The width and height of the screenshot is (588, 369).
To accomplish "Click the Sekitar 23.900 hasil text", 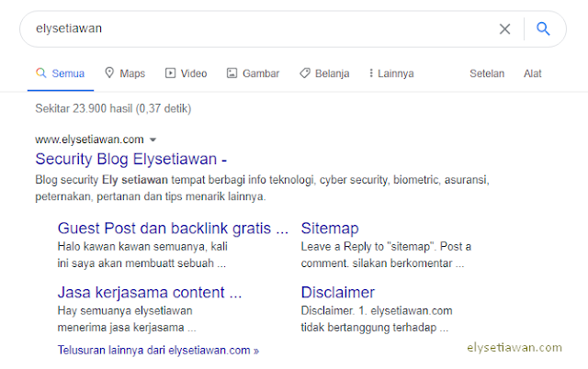I will 113,108.
